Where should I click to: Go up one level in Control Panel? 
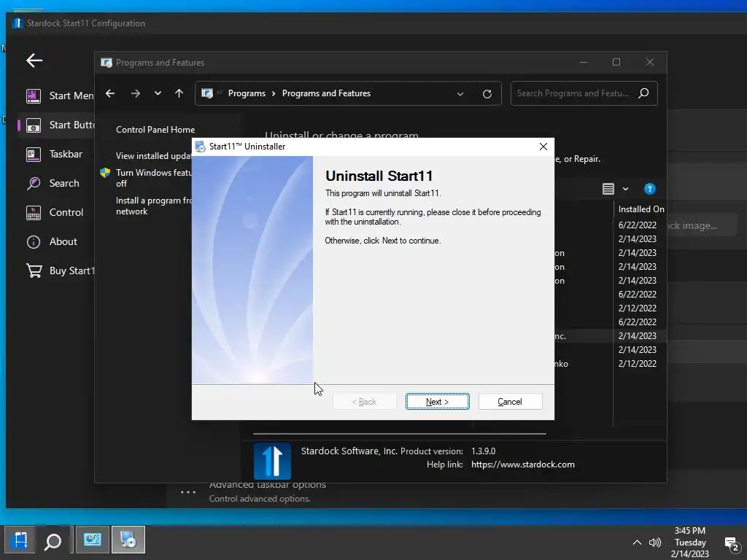(x=179, y=93)
